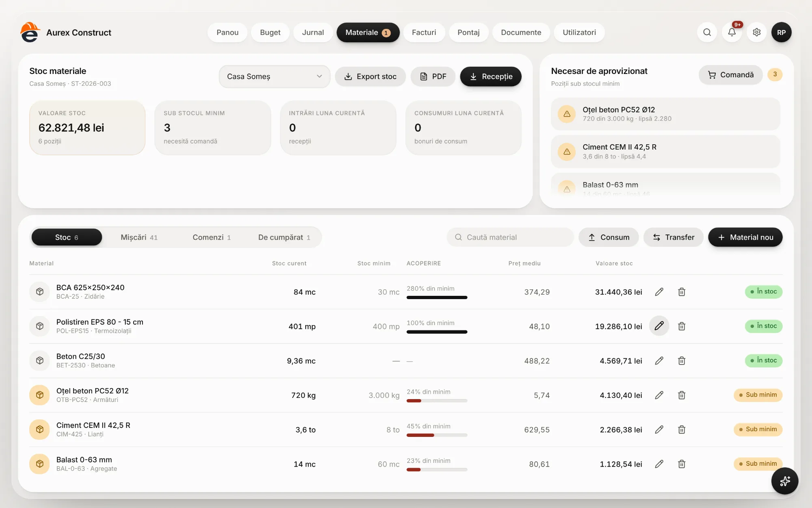This screenshot has height=508, width=812.
Task: Open the search icon in the header
Action: pyautogui.click(x=707, y=33)
